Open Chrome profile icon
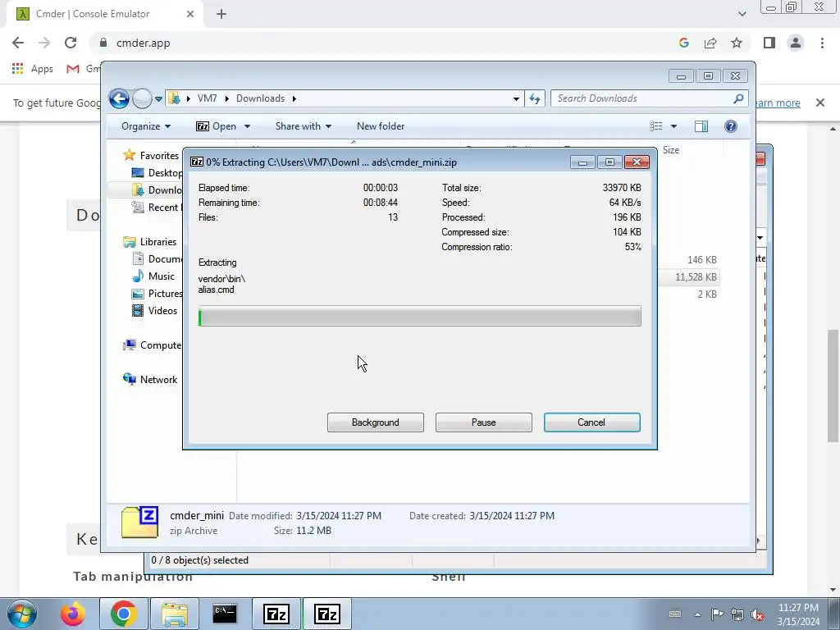 coord(796,43)
